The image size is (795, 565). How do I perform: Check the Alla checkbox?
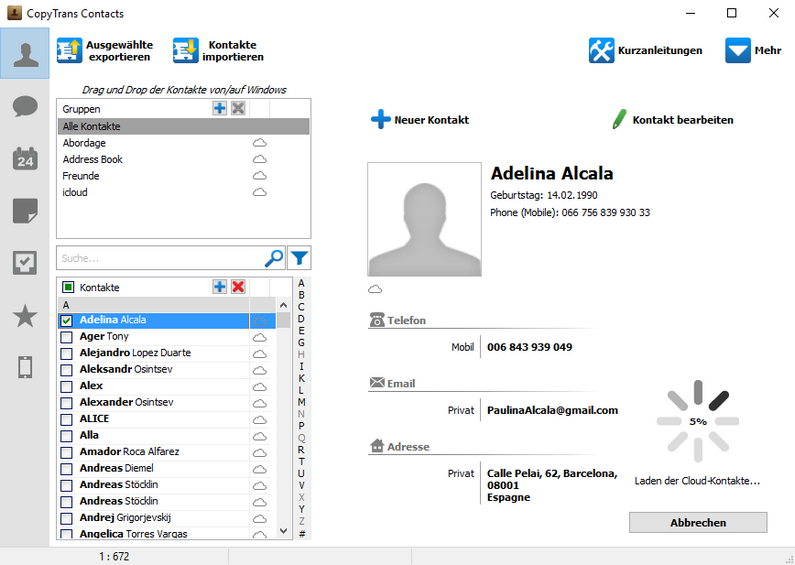tap(66, 436)
